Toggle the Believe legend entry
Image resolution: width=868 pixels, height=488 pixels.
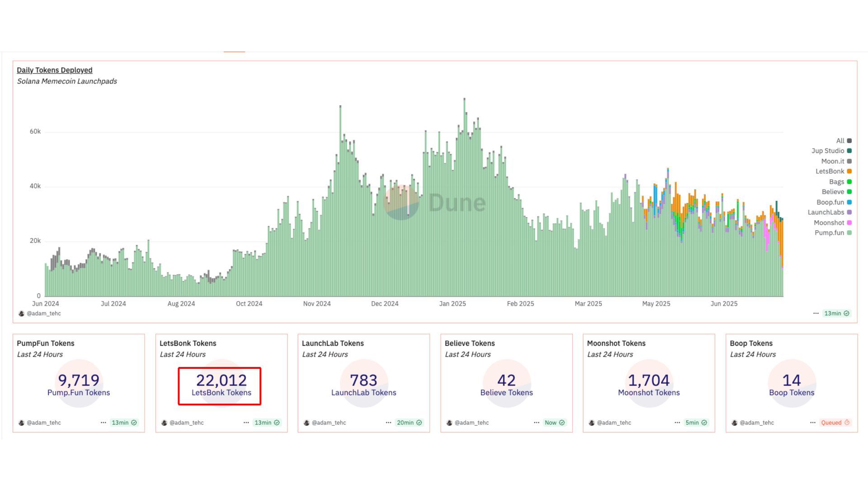point(837,192)
